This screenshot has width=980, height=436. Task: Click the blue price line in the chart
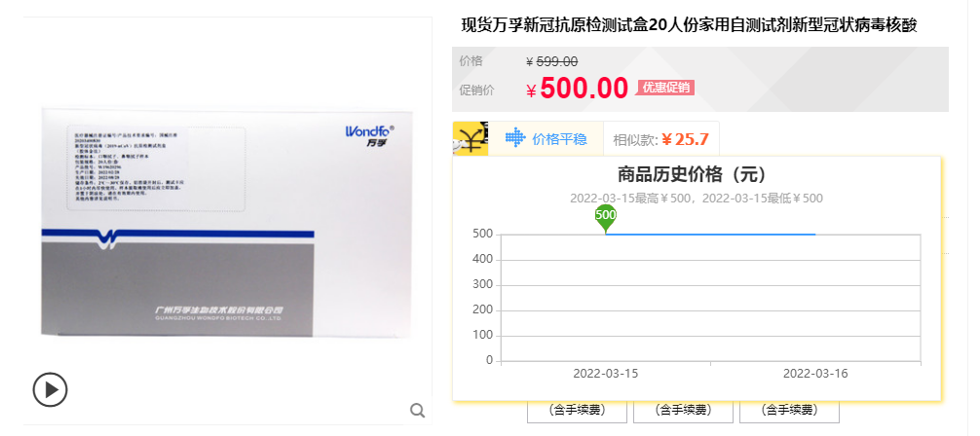coord(710,235)
